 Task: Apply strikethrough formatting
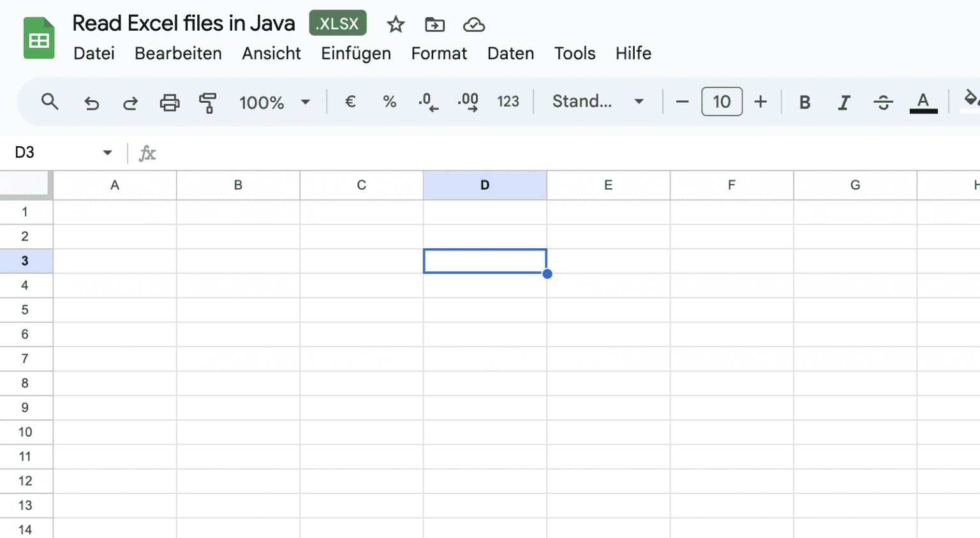883,101
